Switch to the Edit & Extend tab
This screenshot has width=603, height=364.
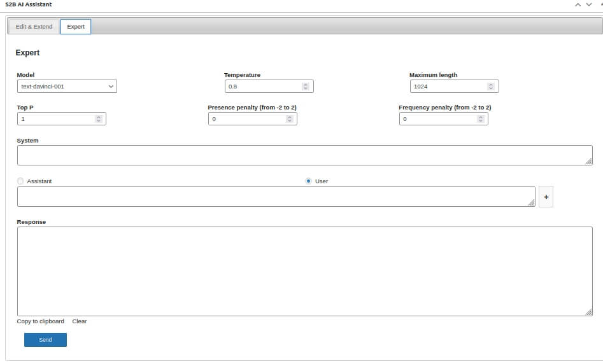pos(34,27)
